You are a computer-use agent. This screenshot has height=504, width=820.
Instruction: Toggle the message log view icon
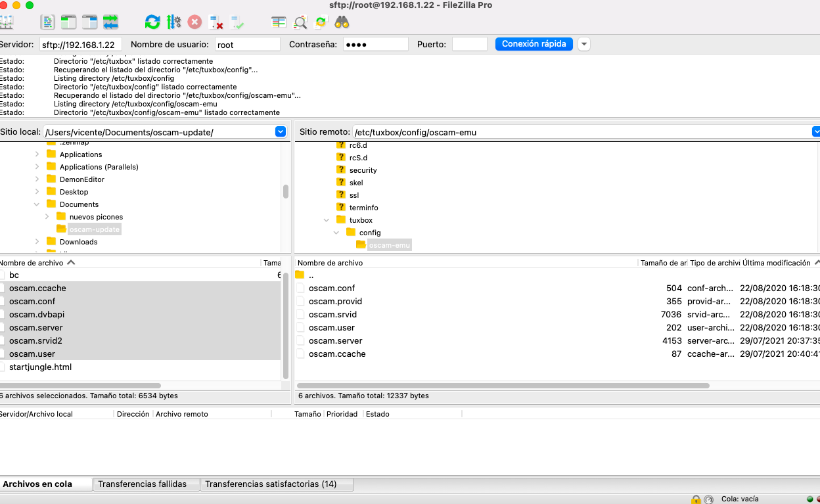47,22
